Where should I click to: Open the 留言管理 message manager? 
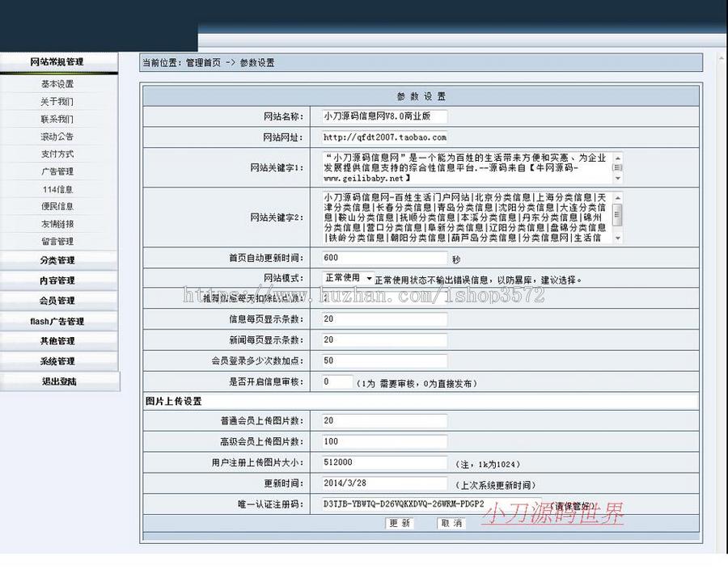coord(57,241)
